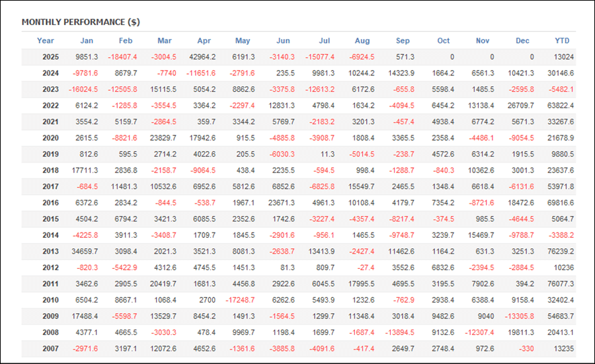The image size is (595, 364).
Task: Click the 2013 year row label
Action: 51,252
